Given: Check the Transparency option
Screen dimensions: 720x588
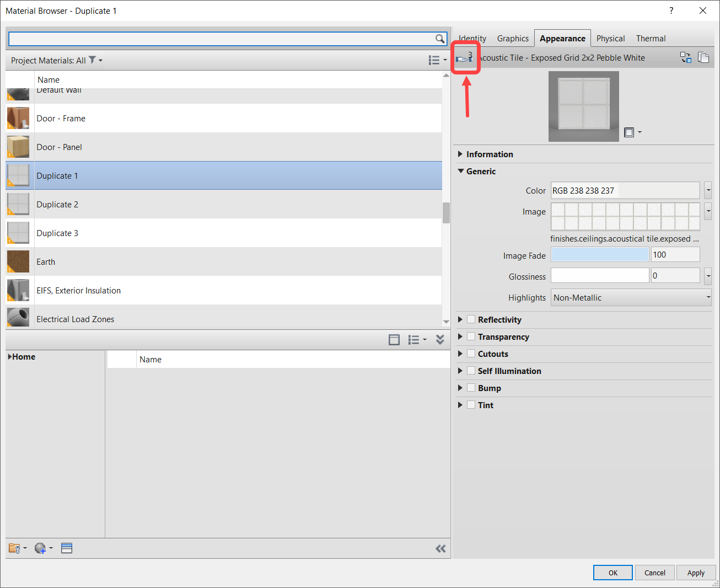Looking at the screenshot, I should (x=471, y=336).
